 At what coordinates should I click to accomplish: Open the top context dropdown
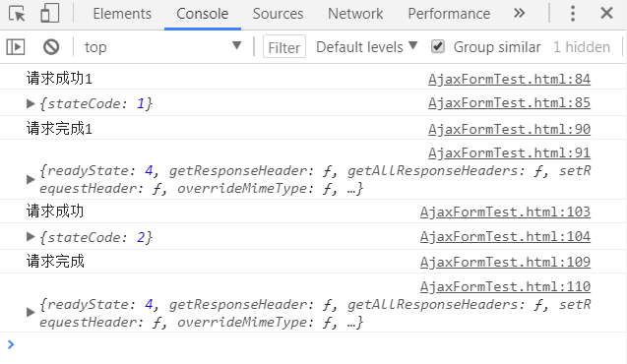(163, 47)
